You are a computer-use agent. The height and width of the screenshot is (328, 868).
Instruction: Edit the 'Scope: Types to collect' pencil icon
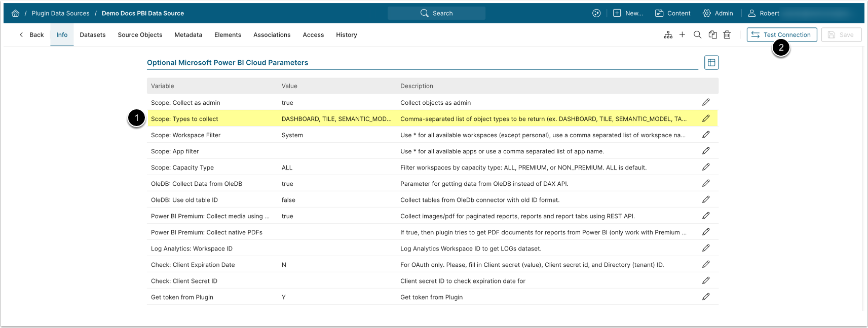(x=706, y=118)
